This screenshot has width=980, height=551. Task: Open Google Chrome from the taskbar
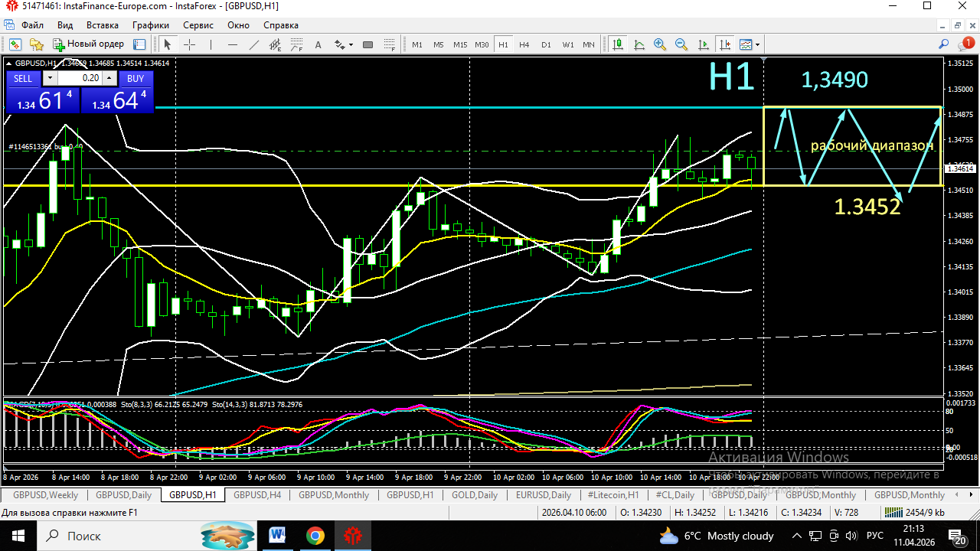[x=314, y=536]
